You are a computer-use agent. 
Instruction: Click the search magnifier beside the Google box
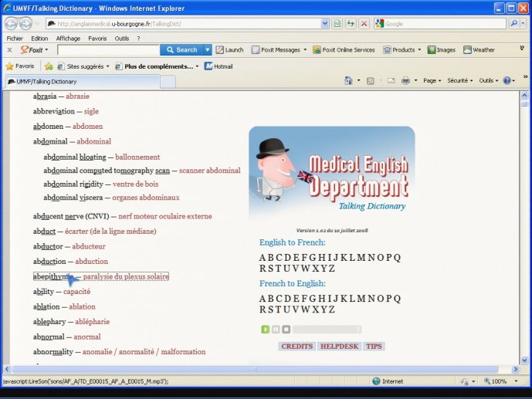[513, 23]
